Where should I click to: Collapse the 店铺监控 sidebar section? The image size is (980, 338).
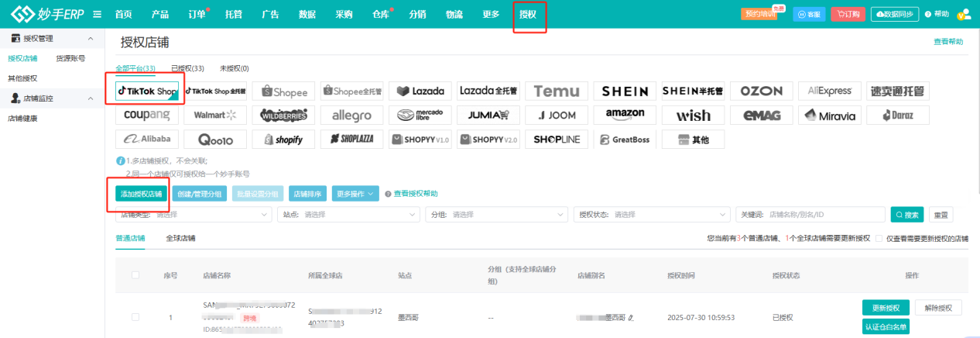(x=90, y=98)
